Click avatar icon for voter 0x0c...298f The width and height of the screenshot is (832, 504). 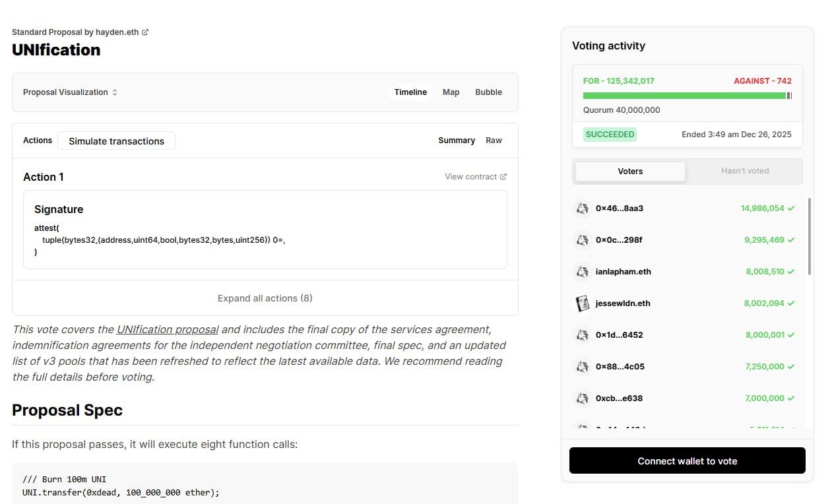pyautogui.click(x=582, y=240)
